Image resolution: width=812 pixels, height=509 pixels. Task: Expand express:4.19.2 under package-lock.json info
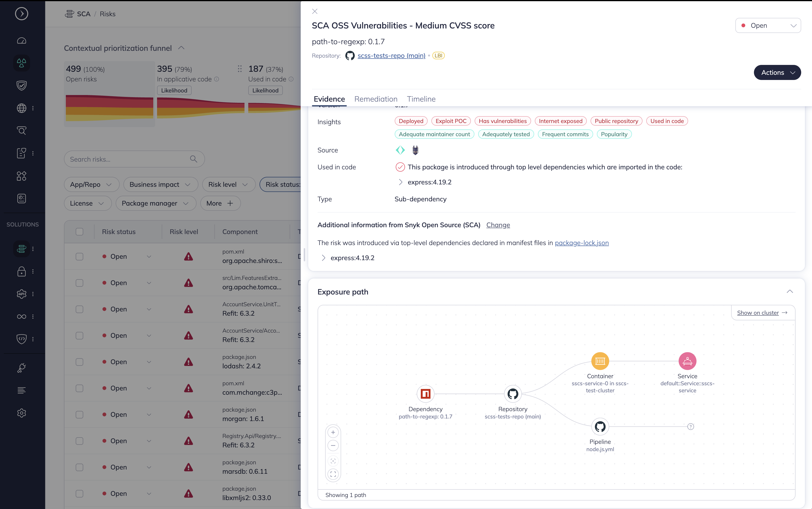(323, 258)
